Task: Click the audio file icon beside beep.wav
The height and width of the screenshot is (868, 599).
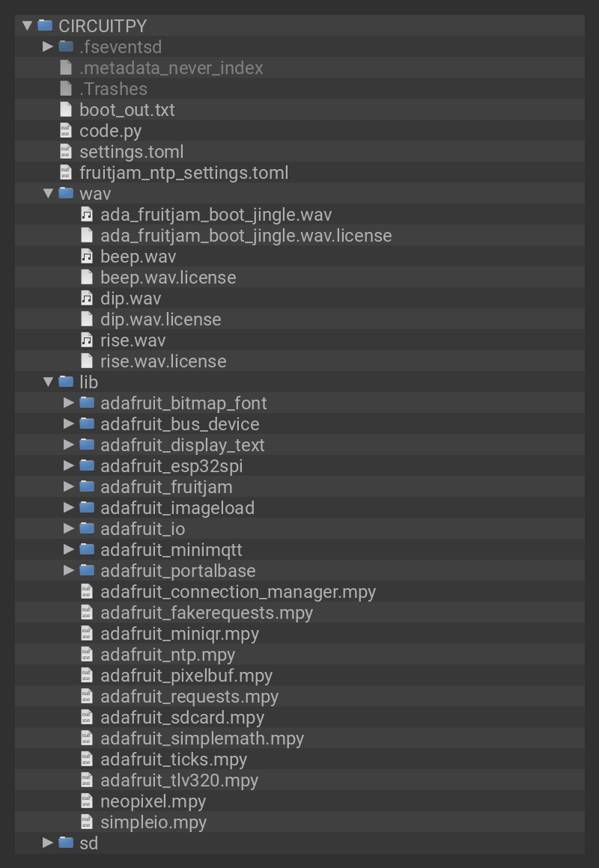Action: tap(87, 257)
